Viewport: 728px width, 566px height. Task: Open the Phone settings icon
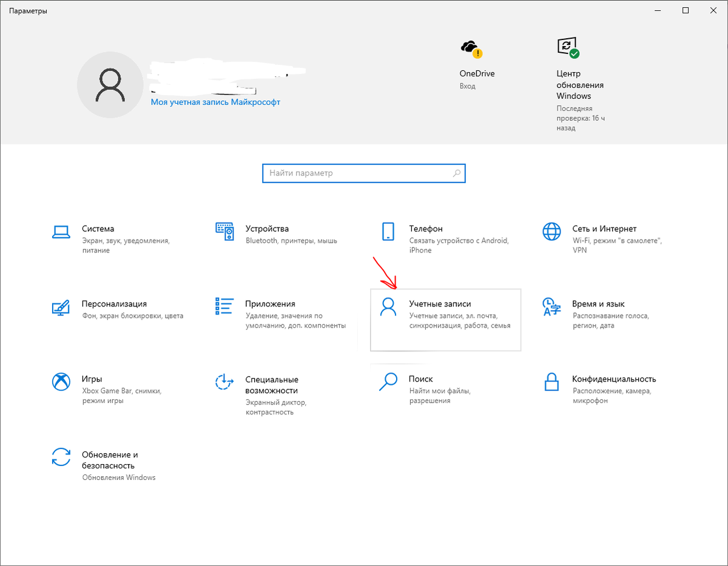[388, 231]
